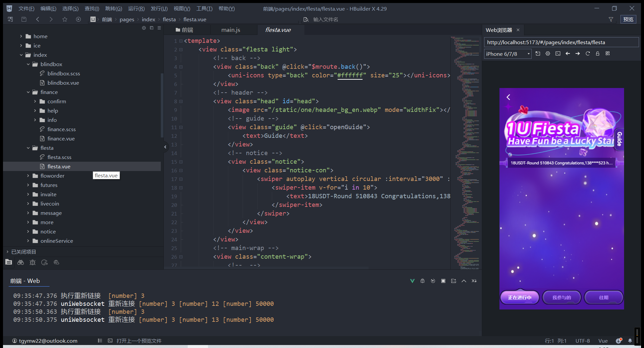The height and width of the screenshot is (348, 644).
Task: Click the 我参与的 button in preview
Action: 561,298
